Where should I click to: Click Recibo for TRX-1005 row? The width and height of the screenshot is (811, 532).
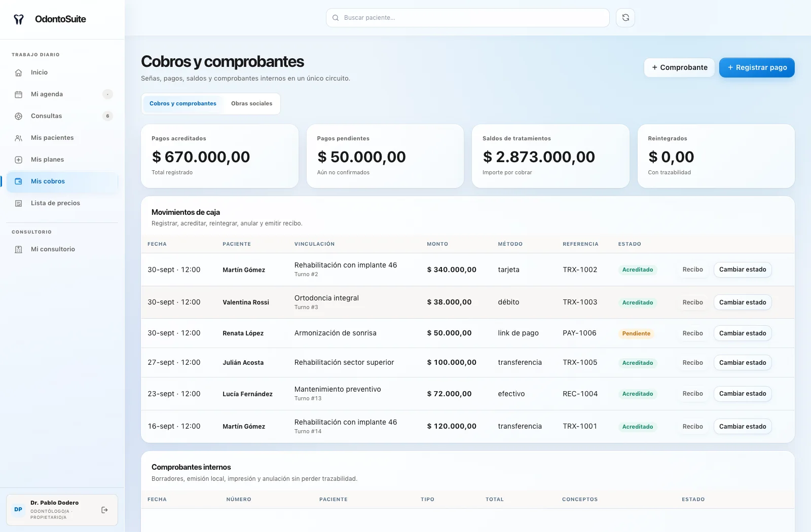(x=692, y=363)
